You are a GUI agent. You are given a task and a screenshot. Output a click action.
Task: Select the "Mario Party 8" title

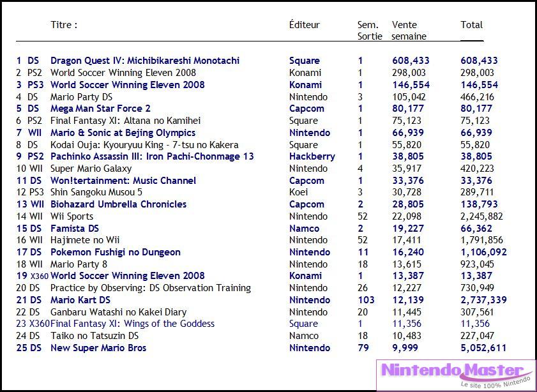(x=79, y=264)
